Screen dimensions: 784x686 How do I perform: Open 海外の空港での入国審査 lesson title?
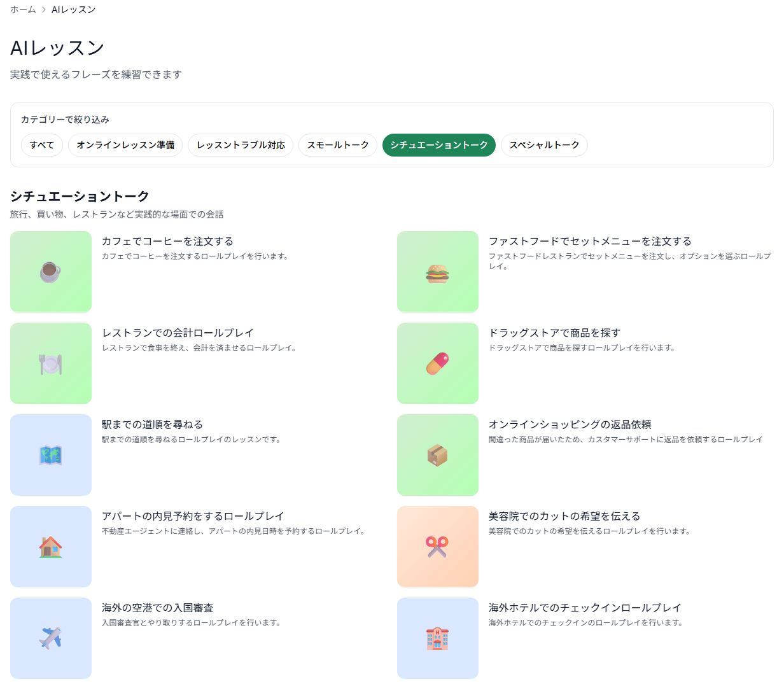[x=158, y=608]
